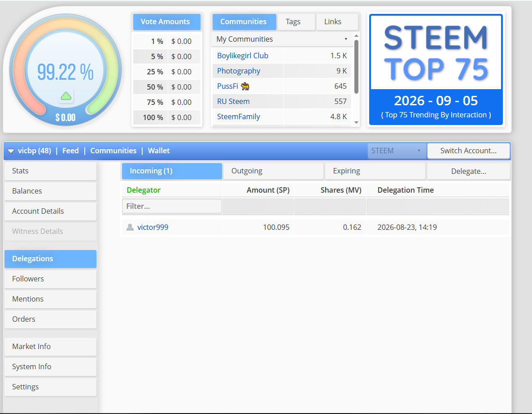Click the Delegate... button
532x414 pixels.
469,171
